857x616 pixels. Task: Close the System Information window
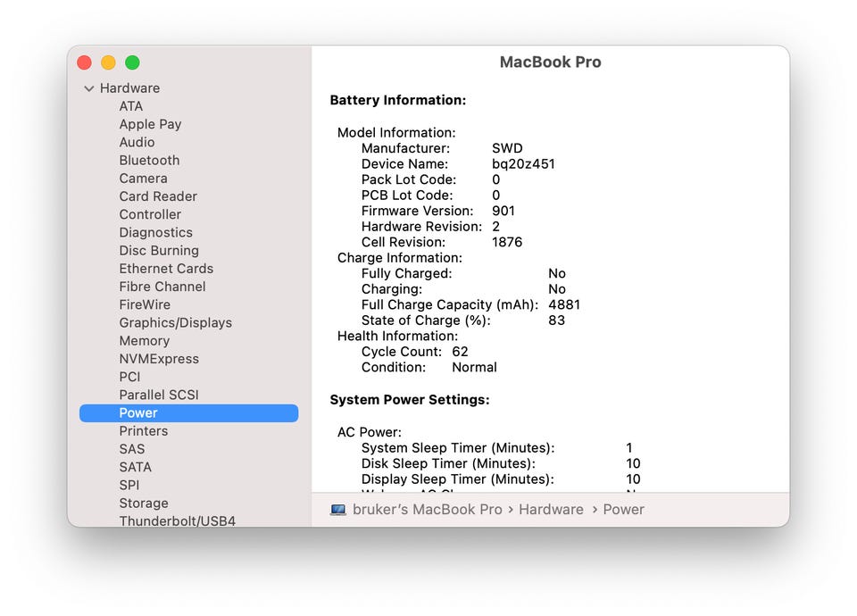84,62
